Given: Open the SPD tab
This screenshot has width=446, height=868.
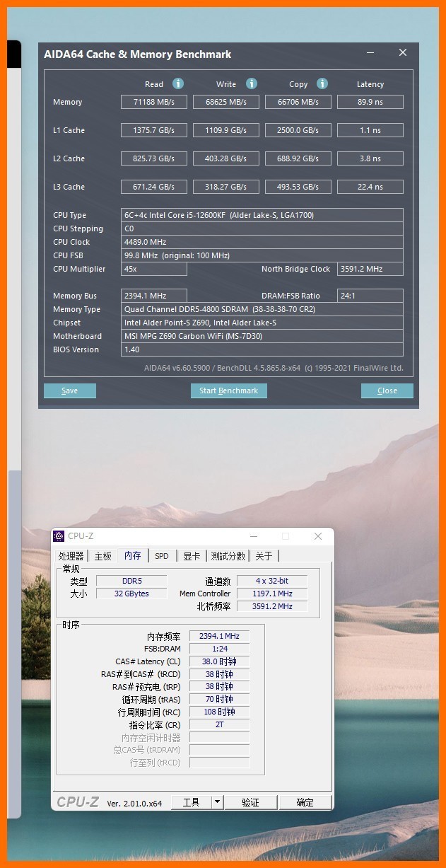Looking at the screenshot, I should [x=162, y=556].
